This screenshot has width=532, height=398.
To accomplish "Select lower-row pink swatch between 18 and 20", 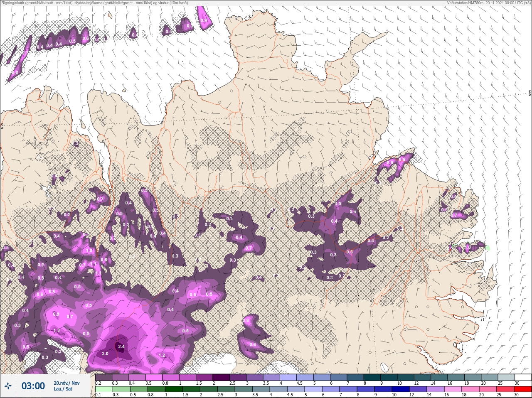I will [x=470, y=389].
